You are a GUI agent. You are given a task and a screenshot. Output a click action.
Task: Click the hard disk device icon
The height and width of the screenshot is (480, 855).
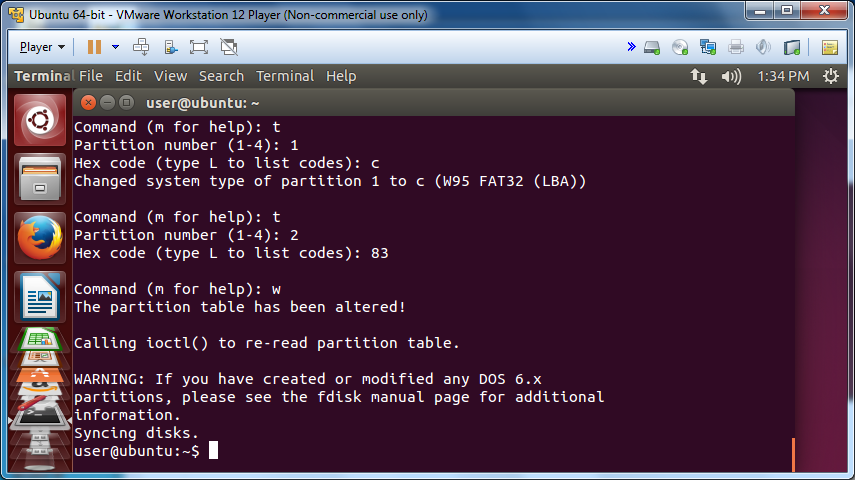652,47
